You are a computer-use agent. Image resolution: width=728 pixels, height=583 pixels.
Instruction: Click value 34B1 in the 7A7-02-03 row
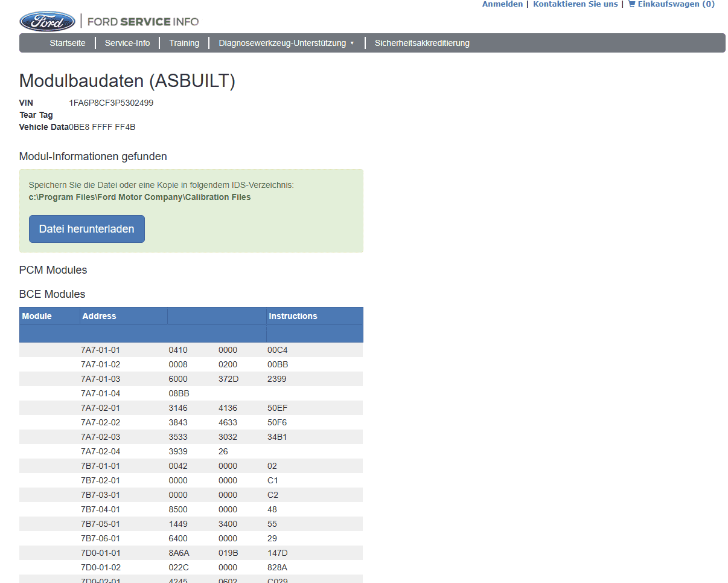click(x=277, y=437)
